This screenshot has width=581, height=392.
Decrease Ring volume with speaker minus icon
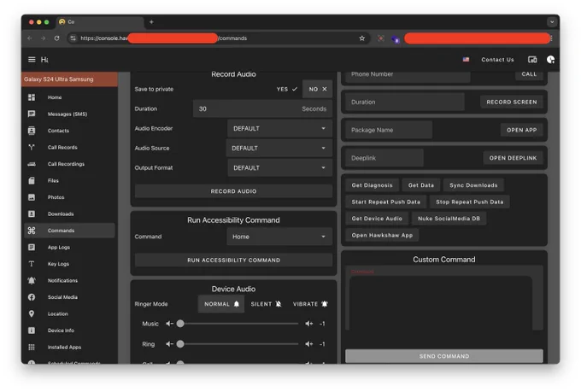(x=169, y=344)
